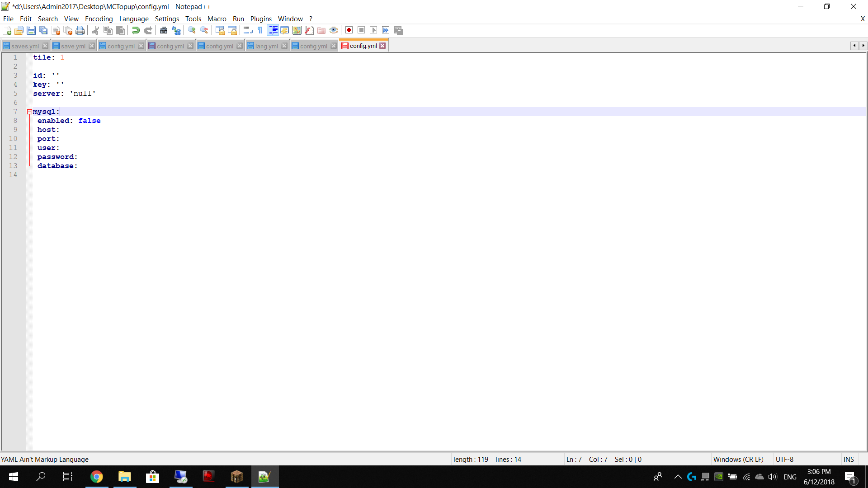Screen dimensions: 868x488
Task: Click the Cut scissors icon
Action: 95,30
